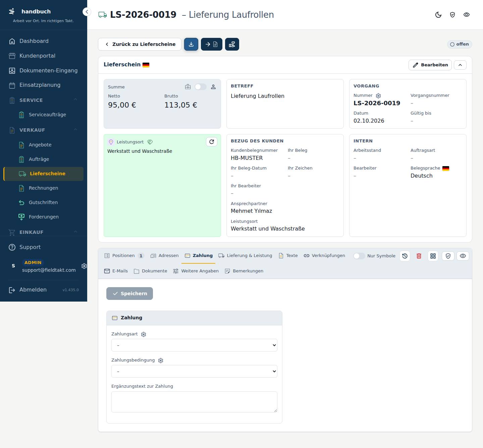Click the refresh icon in Leistungsort card
This screenshot has width=483, height=448.
pos(212,142)
